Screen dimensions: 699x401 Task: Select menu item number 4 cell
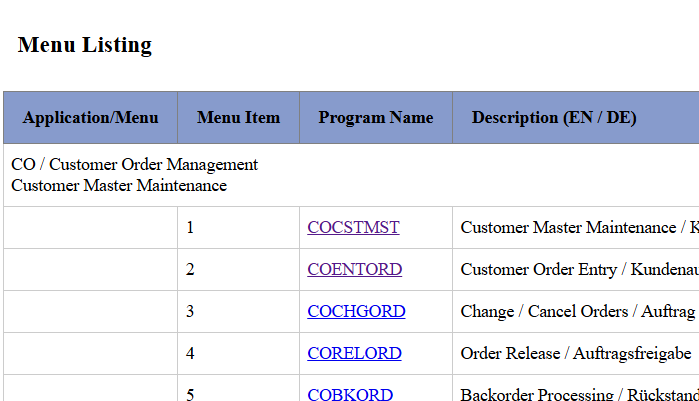pos(238,354)
